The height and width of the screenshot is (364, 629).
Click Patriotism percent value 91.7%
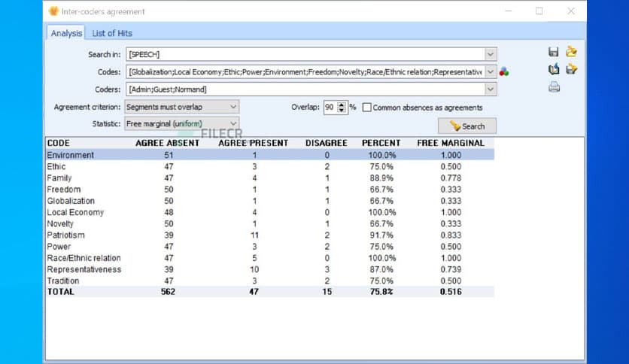pos(381,235)
